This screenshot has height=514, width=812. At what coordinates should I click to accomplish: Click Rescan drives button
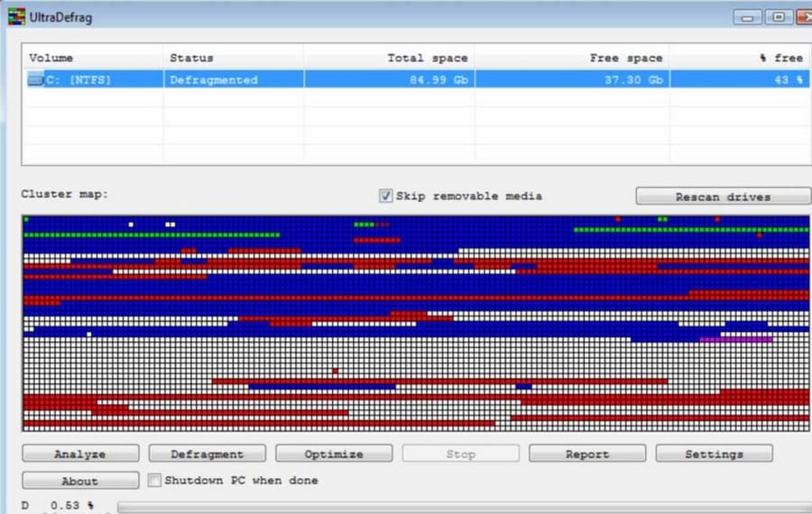click(x=723, y=197)
